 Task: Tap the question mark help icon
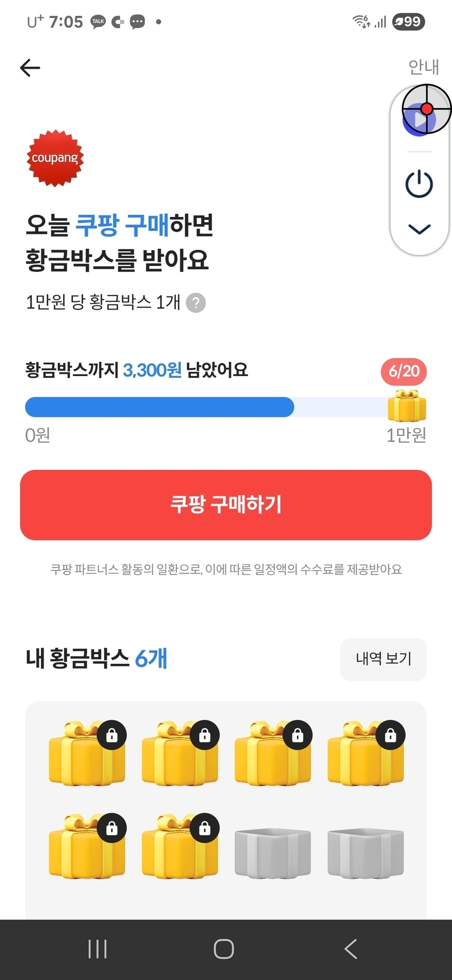196,303
